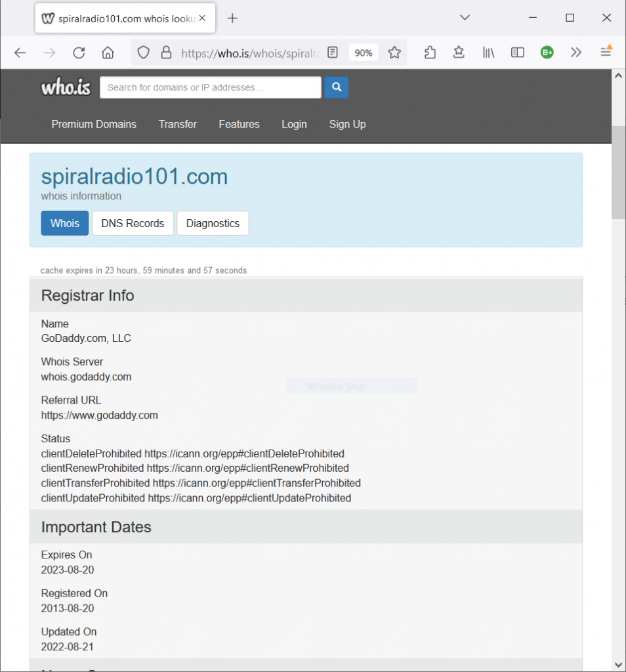The width and height of the screenshot is (626, 672).
Task: Select the clientUpdateProhibited status line
Action: coord(196,498)
